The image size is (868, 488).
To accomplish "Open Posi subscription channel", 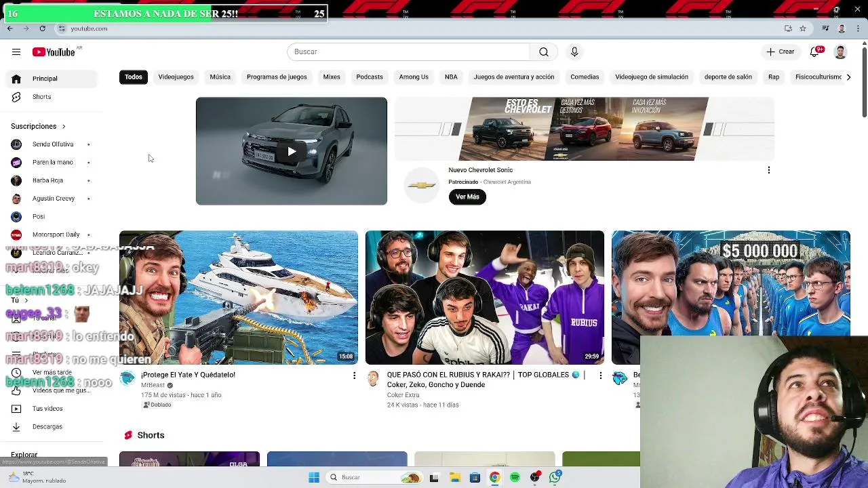I will click(53, 217).
